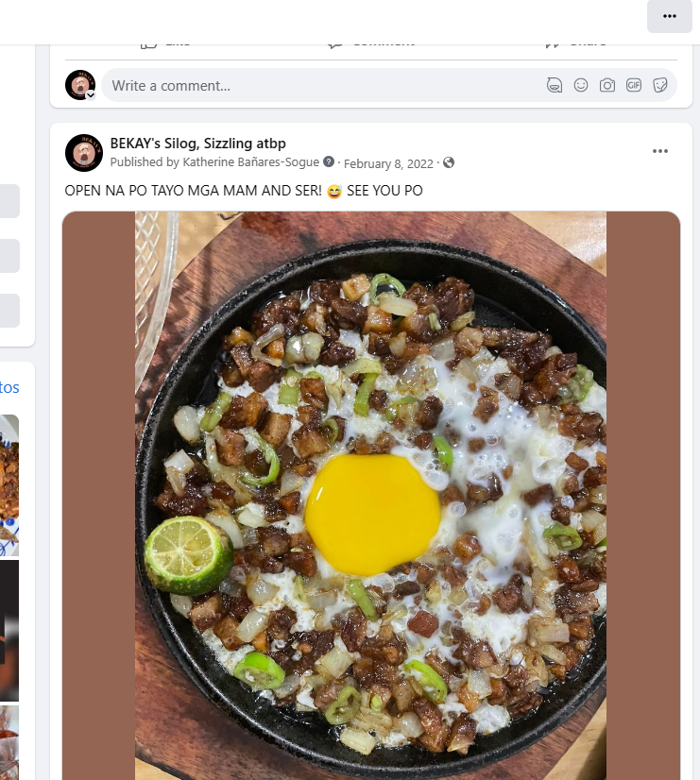Open the sticker picker in comment box

(x=660, y=85)
